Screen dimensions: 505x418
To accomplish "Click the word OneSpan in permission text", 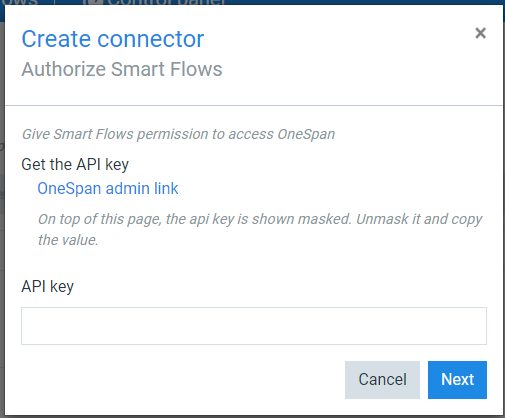I will pyautogui.click(x=306, y=134).
